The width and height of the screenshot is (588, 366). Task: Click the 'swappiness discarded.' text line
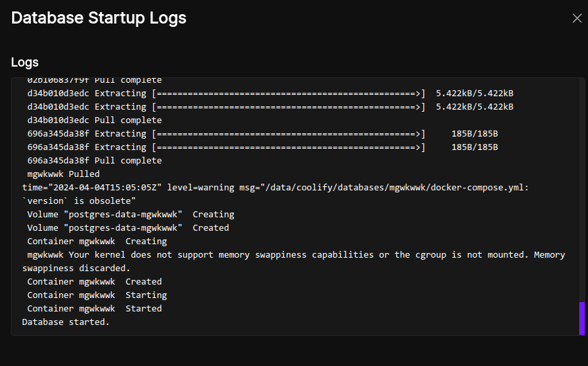click(x=76, y=268)
